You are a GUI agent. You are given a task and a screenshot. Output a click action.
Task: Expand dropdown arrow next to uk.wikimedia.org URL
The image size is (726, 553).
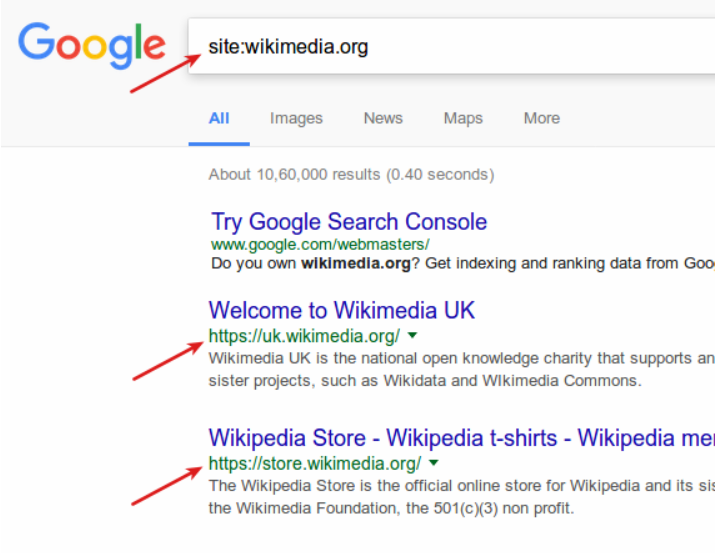tap(413, 335)
